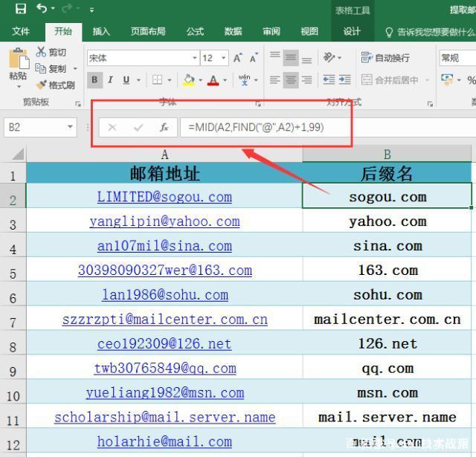
Task: Open the 常规 number format dropdown
Action: point(457,58)
